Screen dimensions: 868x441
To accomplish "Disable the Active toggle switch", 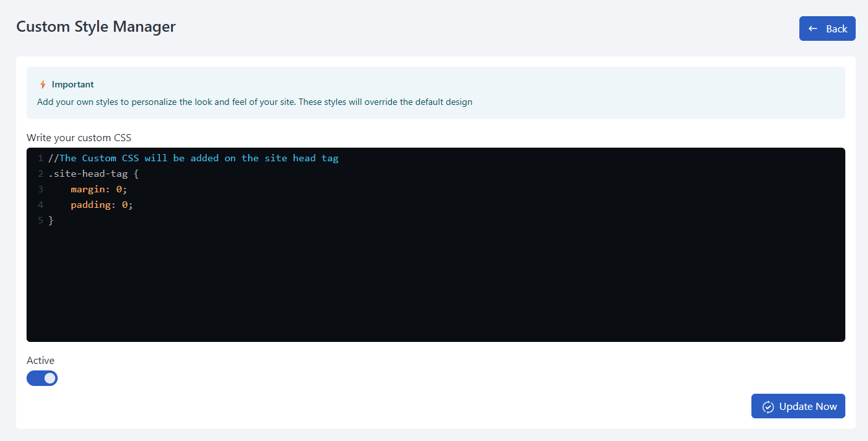I will coord(42,378).
